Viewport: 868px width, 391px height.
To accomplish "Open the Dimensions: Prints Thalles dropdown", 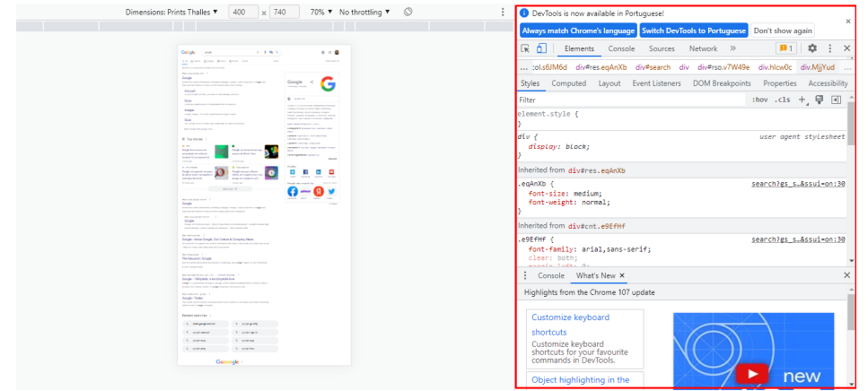I will [171, 12].
